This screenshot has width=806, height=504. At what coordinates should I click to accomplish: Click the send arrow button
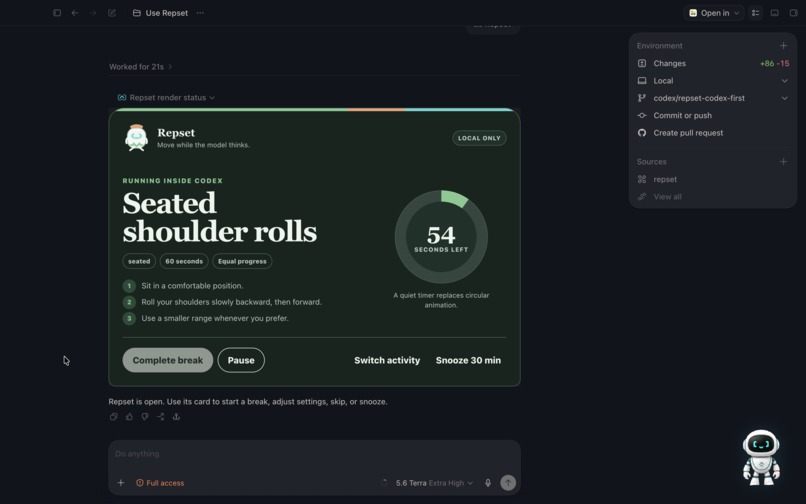coord(508,482)
